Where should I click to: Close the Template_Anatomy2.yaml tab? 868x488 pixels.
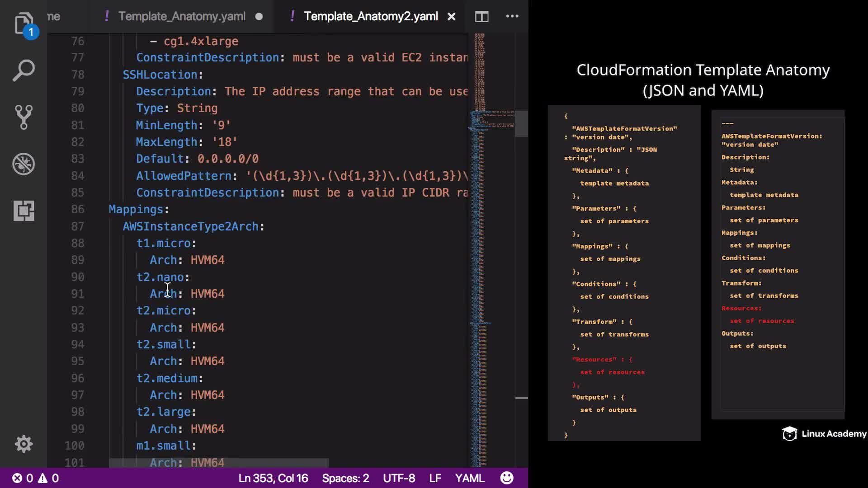coord(451,17)
